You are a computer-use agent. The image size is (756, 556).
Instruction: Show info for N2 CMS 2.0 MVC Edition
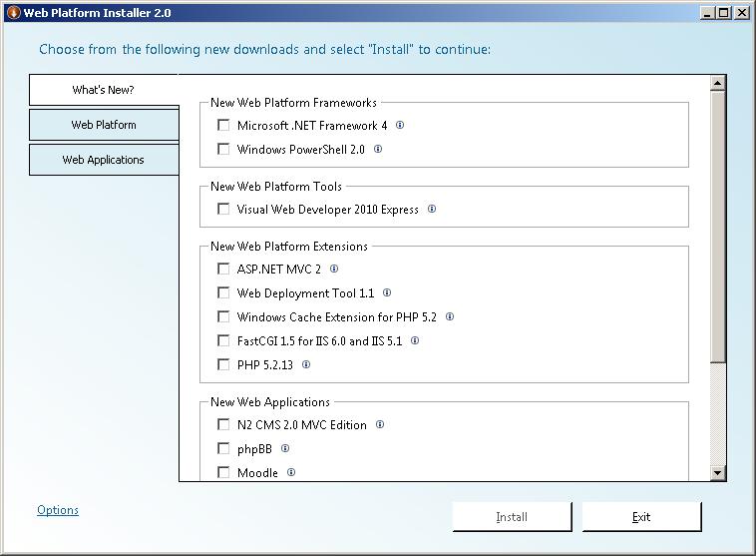[380, 425]
